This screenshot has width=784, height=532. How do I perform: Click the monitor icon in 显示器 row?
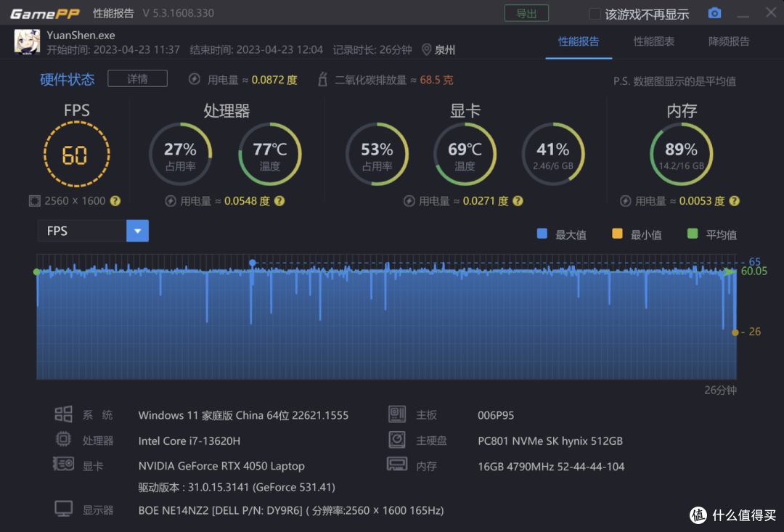(x=63, y=509)
